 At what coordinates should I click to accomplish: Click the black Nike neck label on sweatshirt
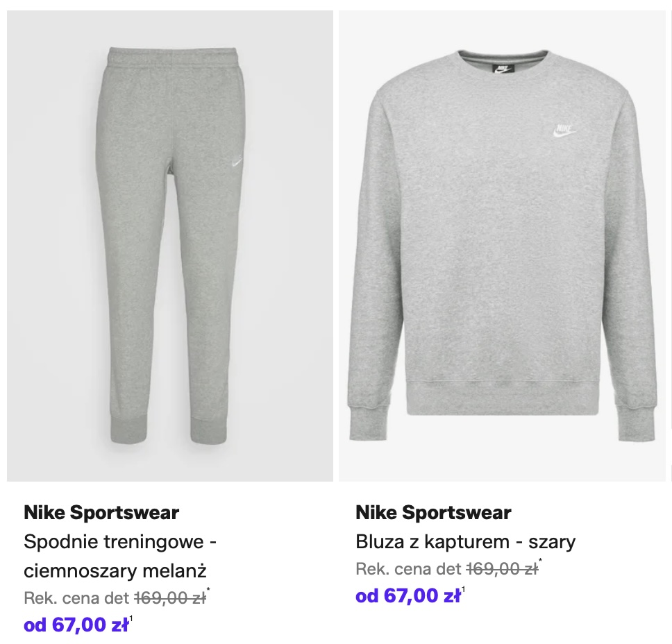503,69
